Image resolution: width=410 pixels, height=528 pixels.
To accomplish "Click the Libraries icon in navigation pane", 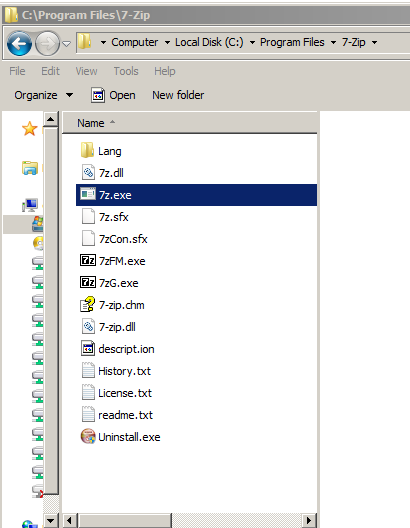I will tap(30, 168).
